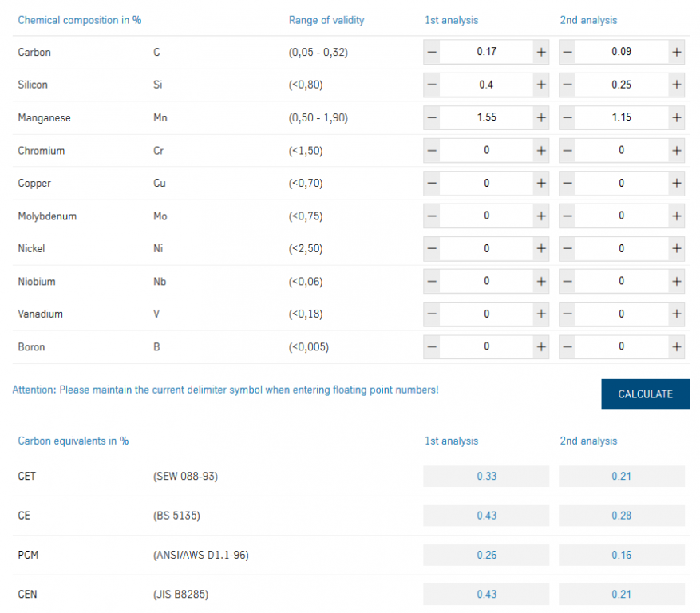Decrease Carbon value in 2nd analysis
The image size is (700, 613).
(x=567, y=52)
